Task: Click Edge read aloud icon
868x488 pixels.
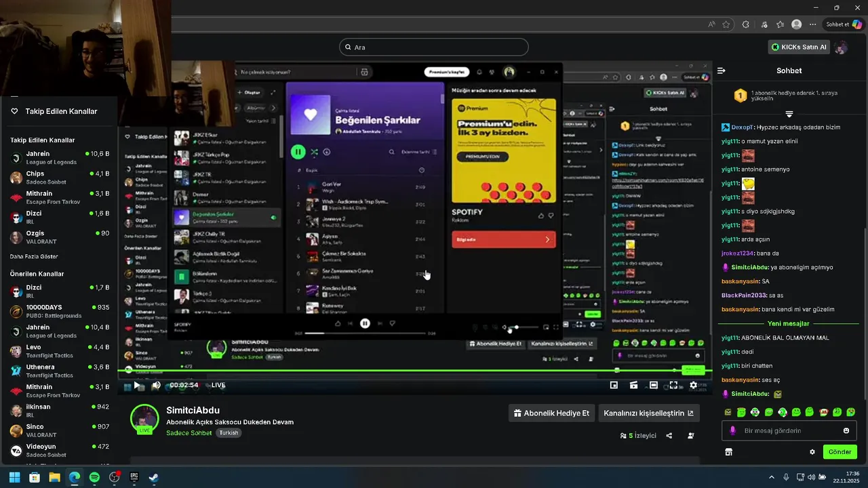Action: click(711, 24)
